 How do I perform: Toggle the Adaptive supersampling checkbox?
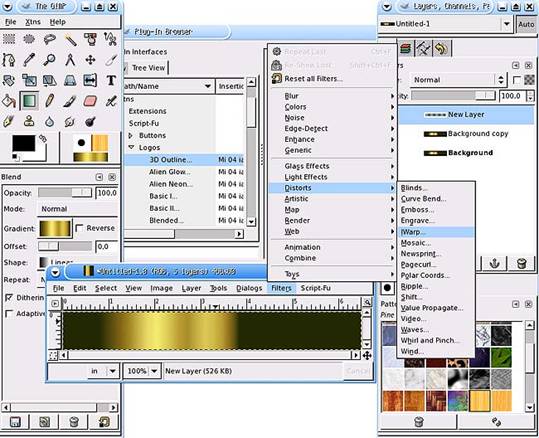[9, 314]
